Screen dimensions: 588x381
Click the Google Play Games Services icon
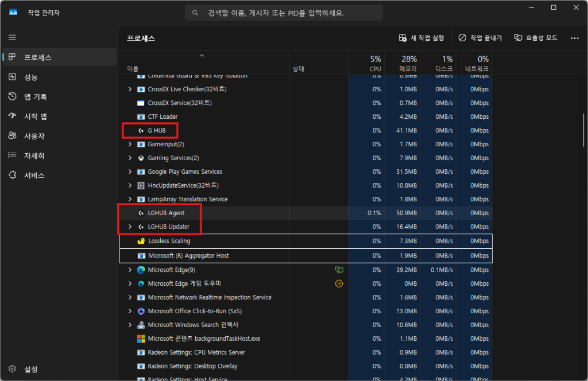[141, 172]
